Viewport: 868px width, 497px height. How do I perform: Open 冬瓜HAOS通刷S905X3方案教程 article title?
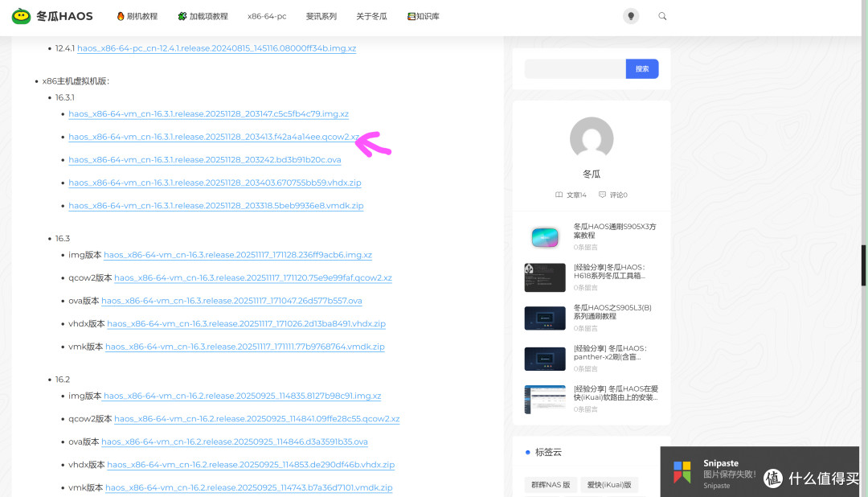(x=615, y=231)
